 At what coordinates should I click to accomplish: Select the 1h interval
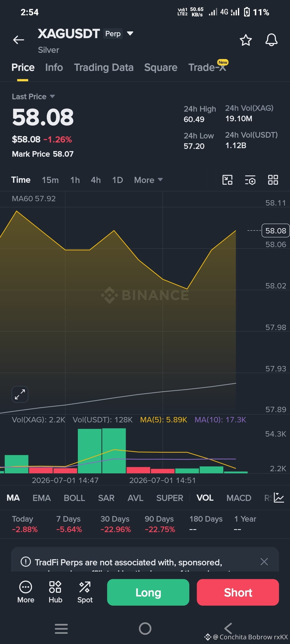point(75,180)
